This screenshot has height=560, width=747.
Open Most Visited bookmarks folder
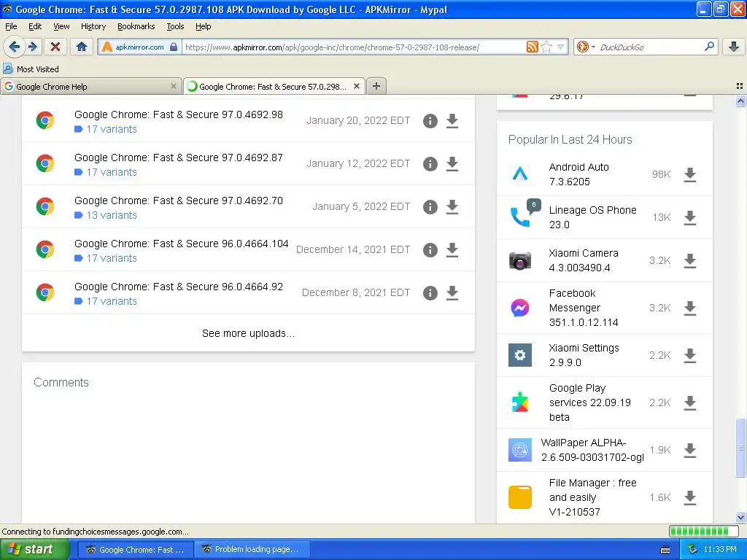(31, 69)
